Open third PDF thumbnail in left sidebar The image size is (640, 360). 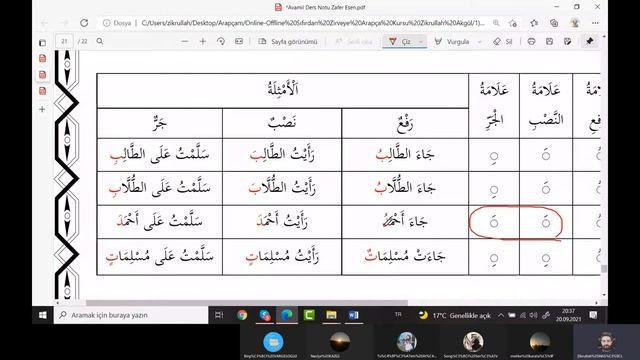pos(42,91)
